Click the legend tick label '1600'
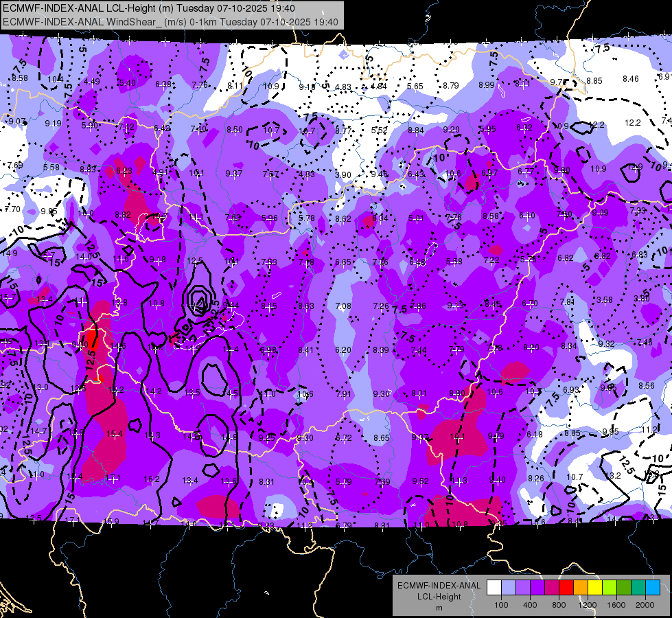The height and width of the screenshot is (618, 672). tap(616, 605)
